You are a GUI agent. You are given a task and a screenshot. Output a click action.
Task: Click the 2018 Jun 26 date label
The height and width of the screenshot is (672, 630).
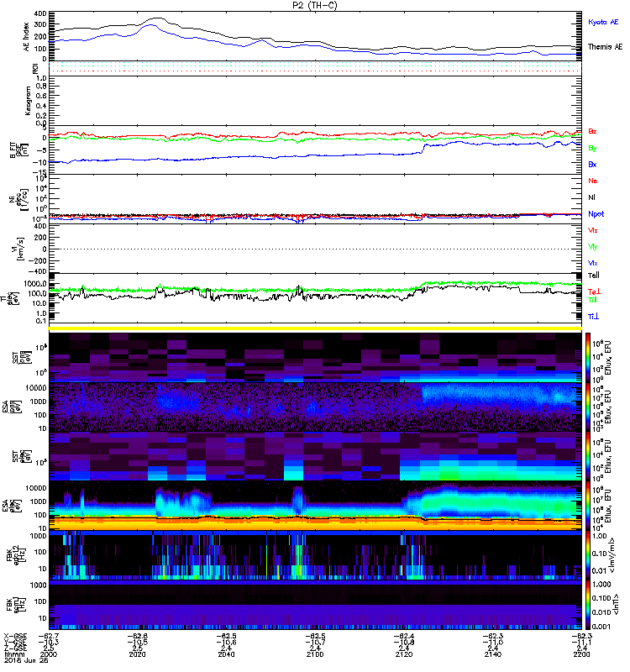(26, 660)
